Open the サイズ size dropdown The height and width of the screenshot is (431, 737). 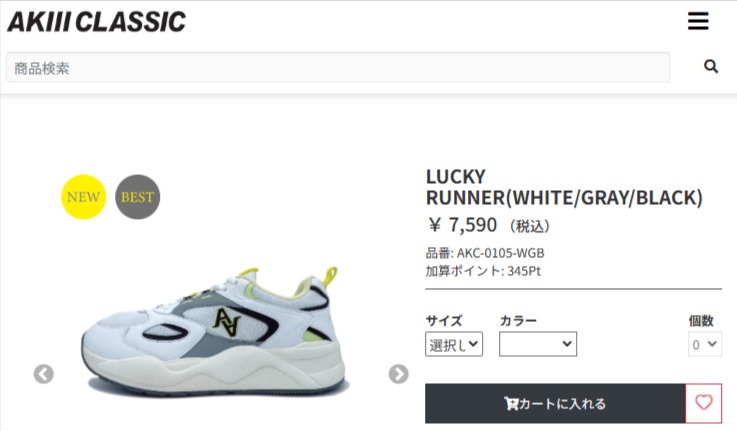click(454, 344)
